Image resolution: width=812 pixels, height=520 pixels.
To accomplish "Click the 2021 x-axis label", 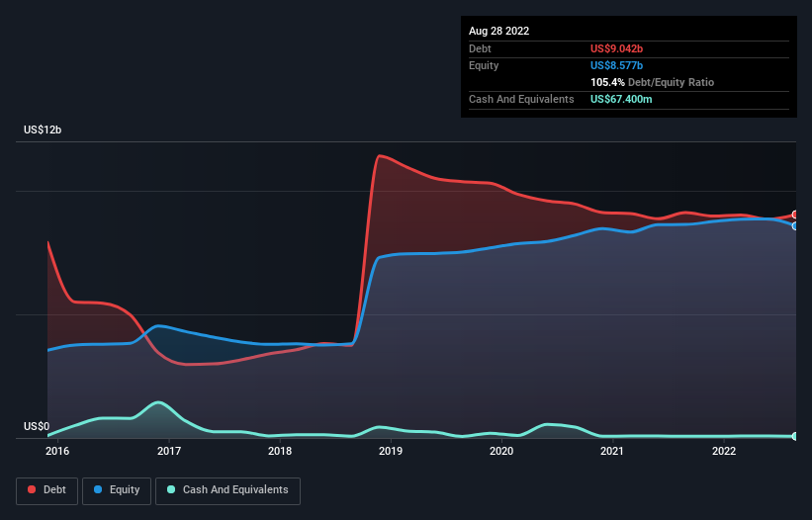I will pos(612,451).
